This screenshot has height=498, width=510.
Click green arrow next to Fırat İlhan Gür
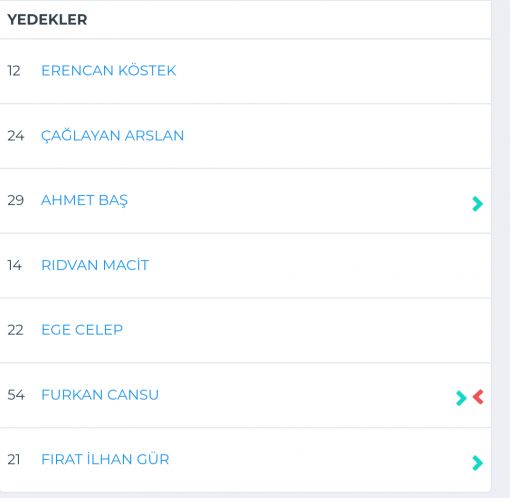coord(477,463)
